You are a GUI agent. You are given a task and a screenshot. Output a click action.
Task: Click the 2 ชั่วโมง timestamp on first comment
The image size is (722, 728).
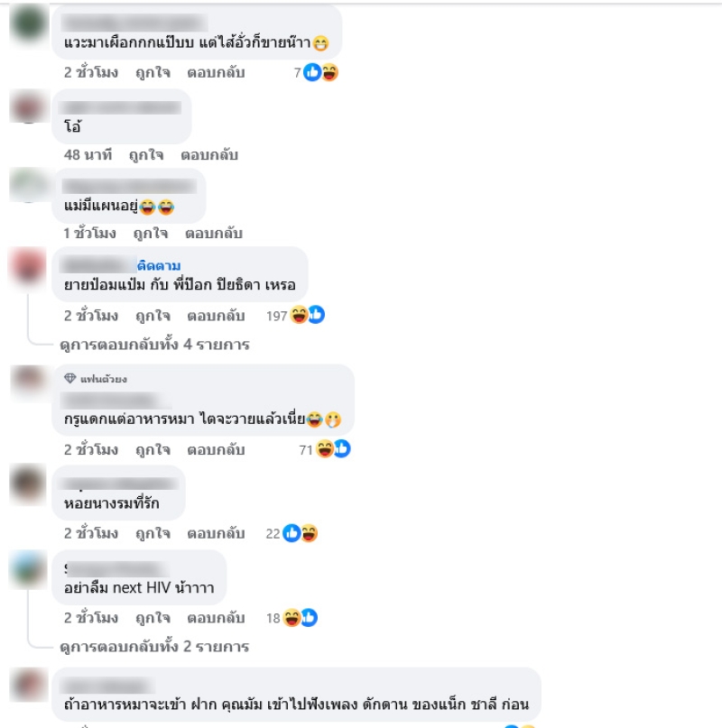[91, 72]
